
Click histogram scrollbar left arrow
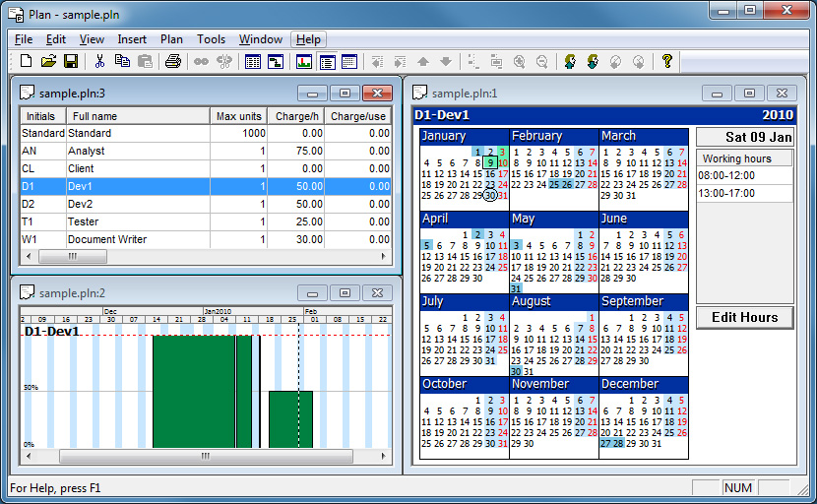pyautogui.click(x=29, y=457)
